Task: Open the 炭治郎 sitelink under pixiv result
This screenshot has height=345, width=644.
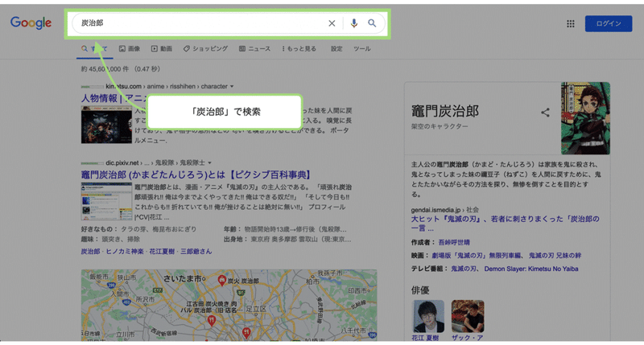Action: coord(90,252)
